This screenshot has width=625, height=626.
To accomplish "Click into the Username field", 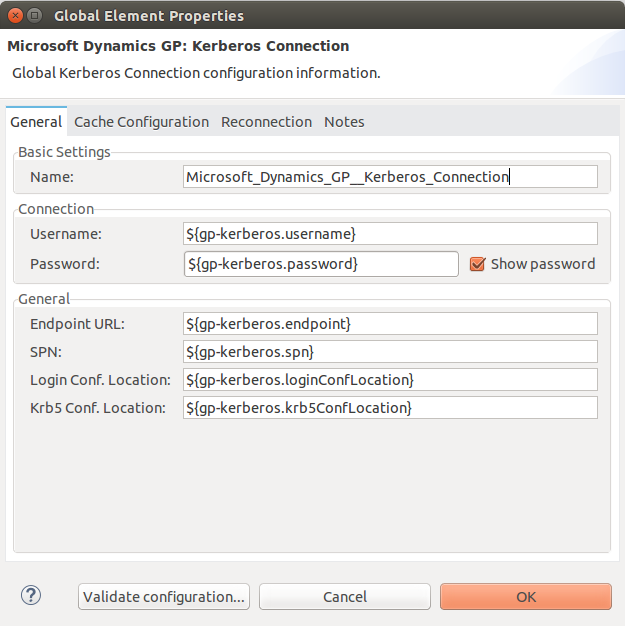I will click(x=390, y=234).
